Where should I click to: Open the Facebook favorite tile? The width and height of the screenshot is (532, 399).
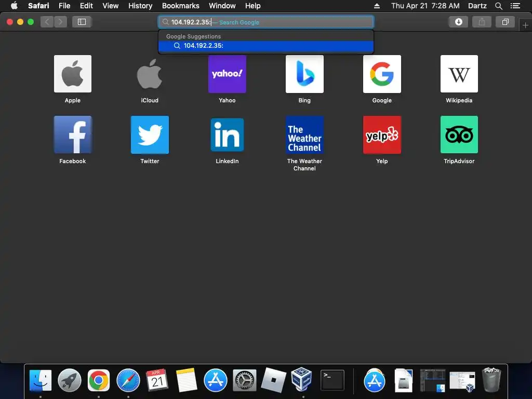(x=73, y=135)
